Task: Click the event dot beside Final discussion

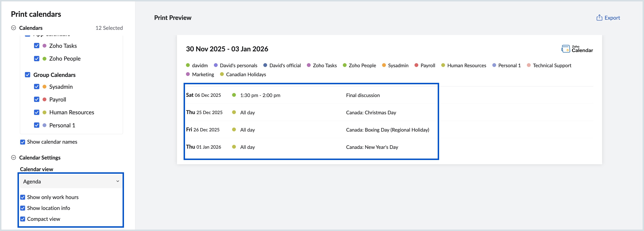Action: click(234, 95)
